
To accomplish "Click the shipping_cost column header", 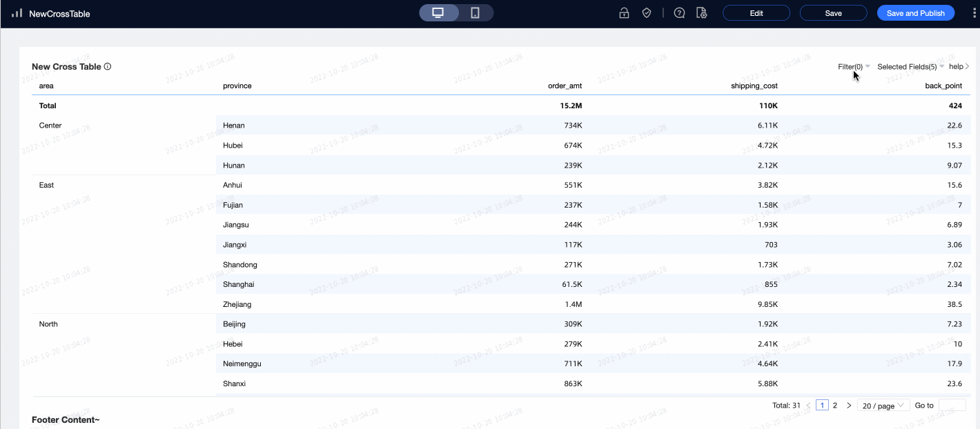I will (754, 86).
